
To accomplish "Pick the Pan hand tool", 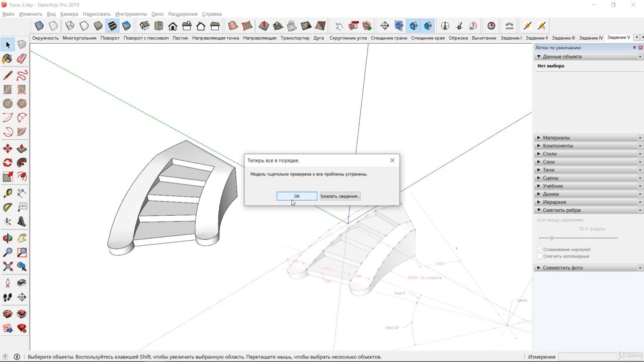I will tap(22, 238).
